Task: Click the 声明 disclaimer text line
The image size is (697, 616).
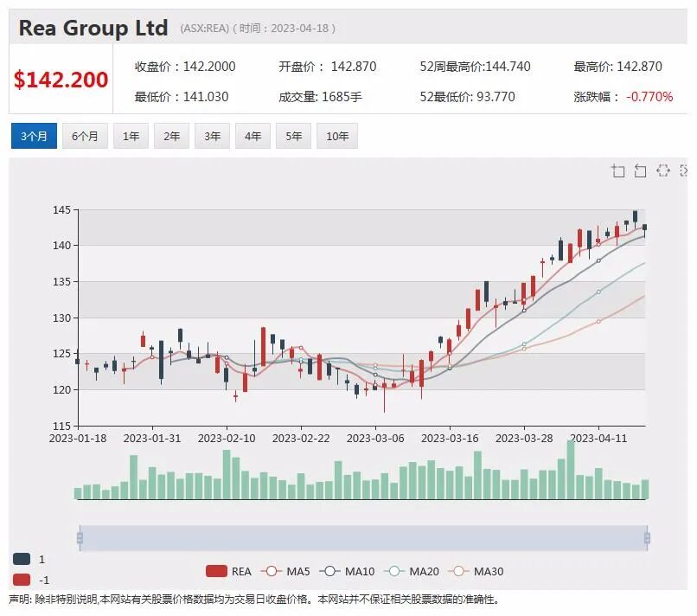Action: [x=254, y=600]
